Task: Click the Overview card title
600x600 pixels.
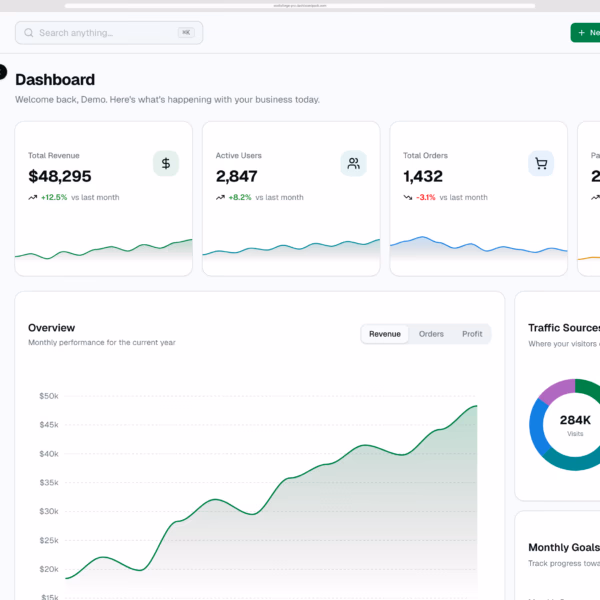Action: (x=52, y=328)
